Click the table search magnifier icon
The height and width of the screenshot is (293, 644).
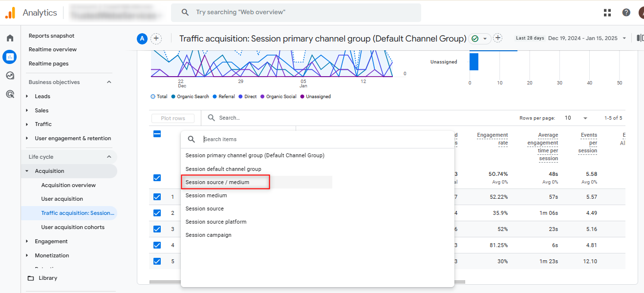211,118
